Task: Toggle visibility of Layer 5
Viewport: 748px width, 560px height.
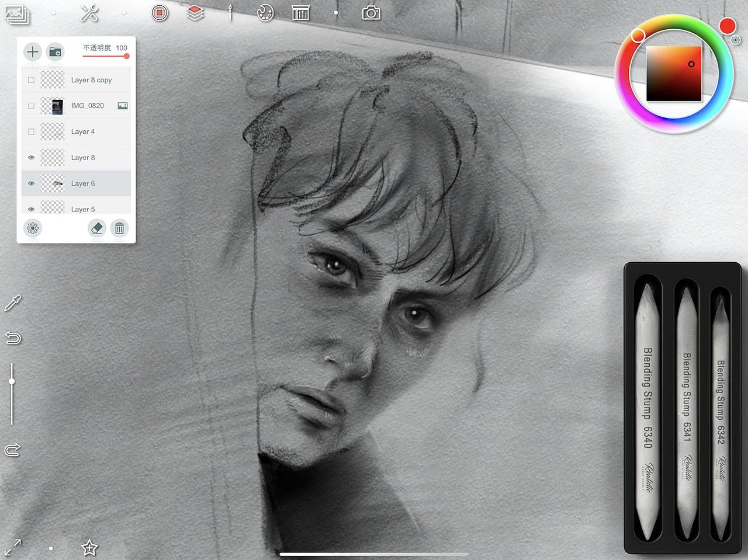Action: click(31, 208)
